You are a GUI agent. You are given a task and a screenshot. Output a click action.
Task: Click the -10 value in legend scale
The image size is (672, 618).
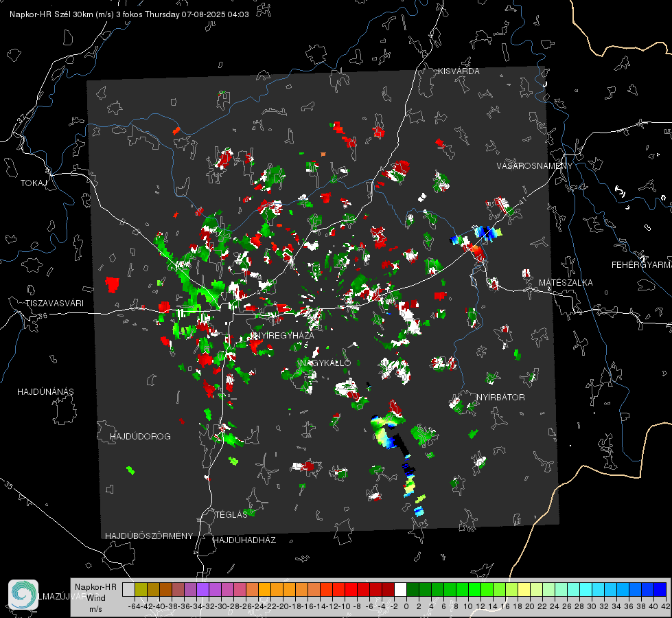344,606
